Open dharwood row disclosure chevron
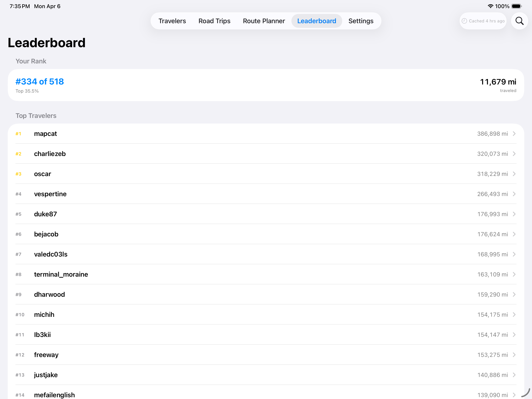532x399 pixels. click(x=514, y=295)
